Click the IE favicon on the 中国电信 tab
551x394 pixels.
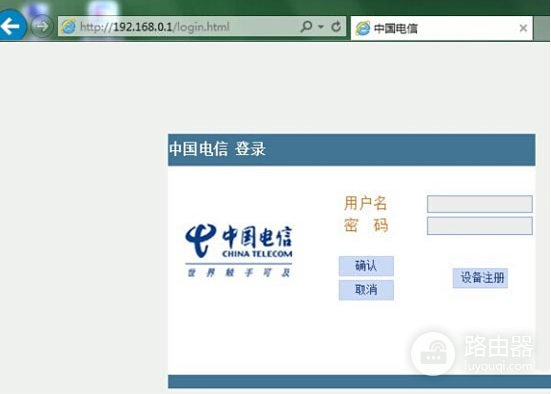pos(363,28)
